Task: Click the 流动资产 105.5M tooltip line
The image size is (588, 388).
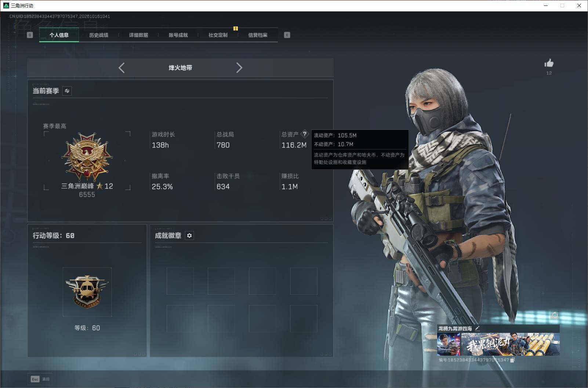Action: coord(335,135)
